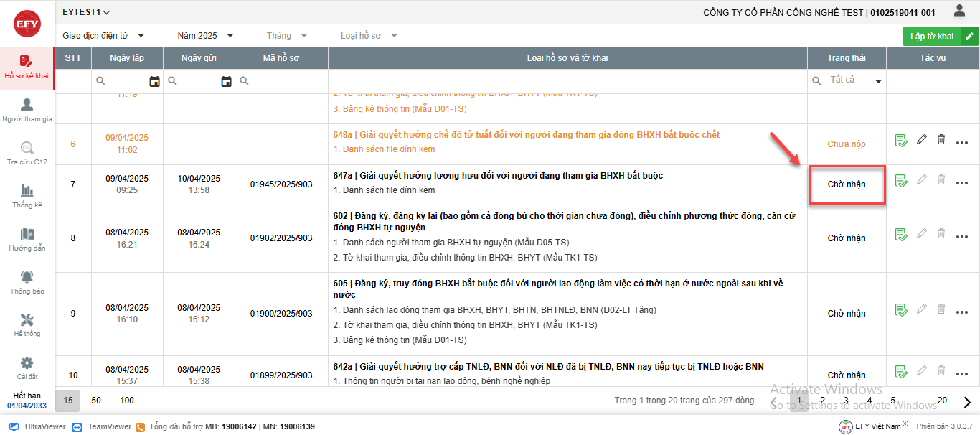Click edit pencil icon for row 6
Viewport: 980px width, 435px height.
pyautogui.click(x=922, y=140)
